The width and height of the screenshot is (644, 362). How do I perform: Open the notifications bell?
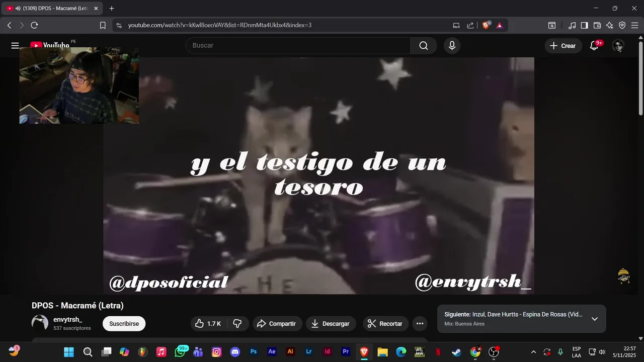coord(594,46)
